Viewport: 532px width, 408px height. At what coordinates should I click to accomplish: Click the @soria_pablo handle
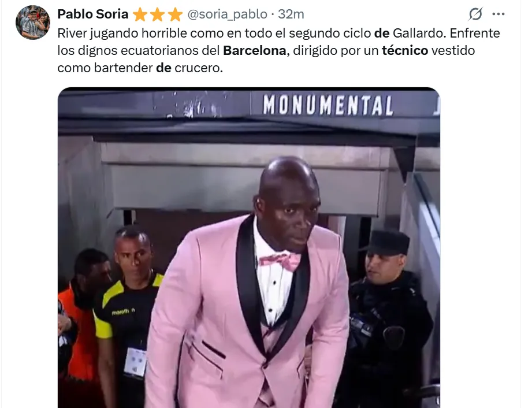[x=228, y=14]
